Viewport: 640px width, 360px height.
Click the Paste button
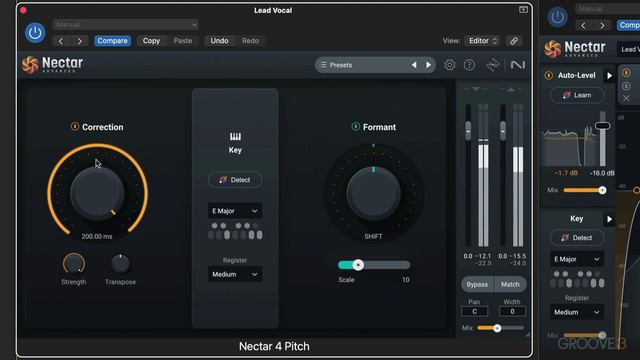point(182,41)
